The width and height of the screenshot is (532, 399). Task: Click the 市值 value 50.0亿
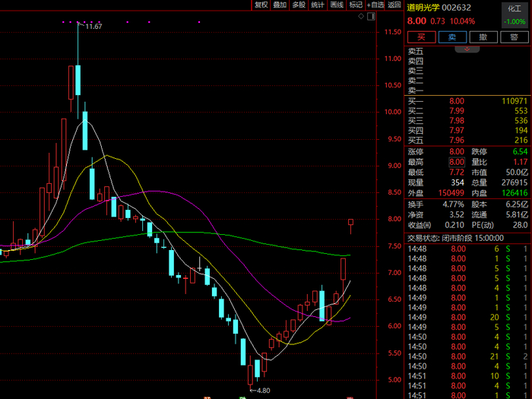point(517,173)
